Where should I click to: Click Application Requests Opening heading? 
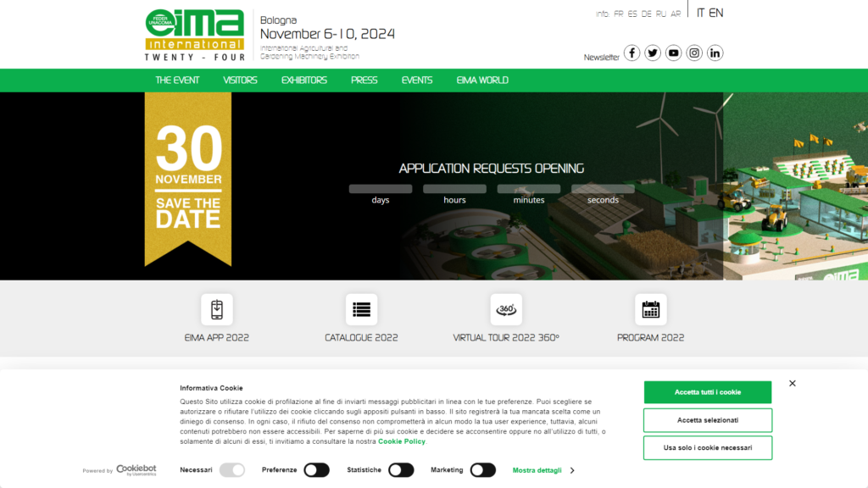click(x=492, y=169)
